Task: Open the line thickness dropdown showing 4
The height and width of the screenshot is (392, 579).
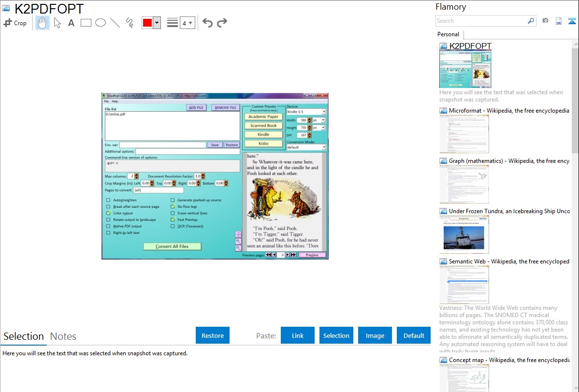Action: (x=187, y=23)
